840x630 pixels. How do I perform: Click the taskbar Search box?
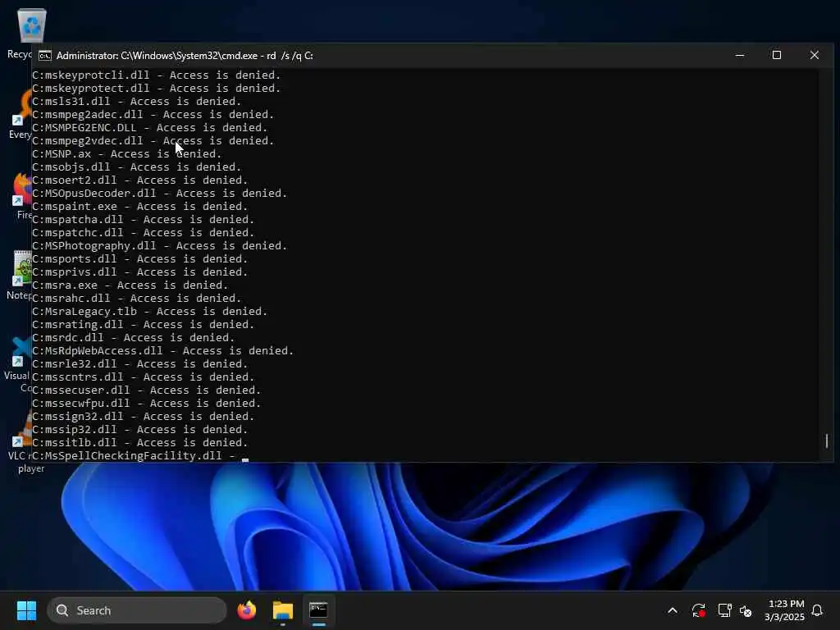(x=137, y=610)
